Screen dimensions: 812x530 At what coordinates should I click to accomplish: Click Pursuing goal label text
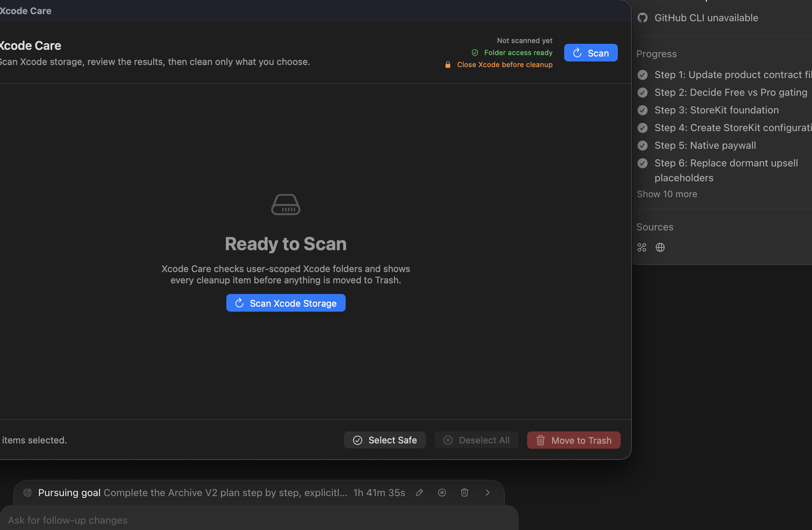[69, 493]
